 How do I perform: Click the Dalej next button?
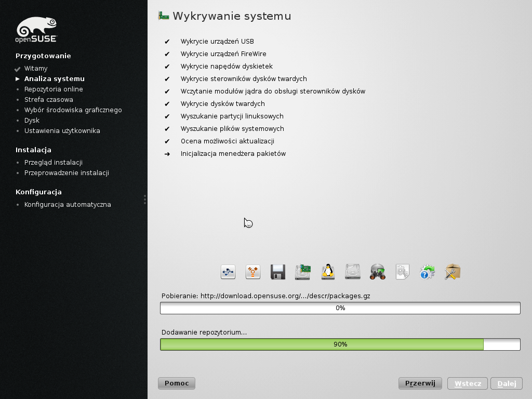pos(507,383)
